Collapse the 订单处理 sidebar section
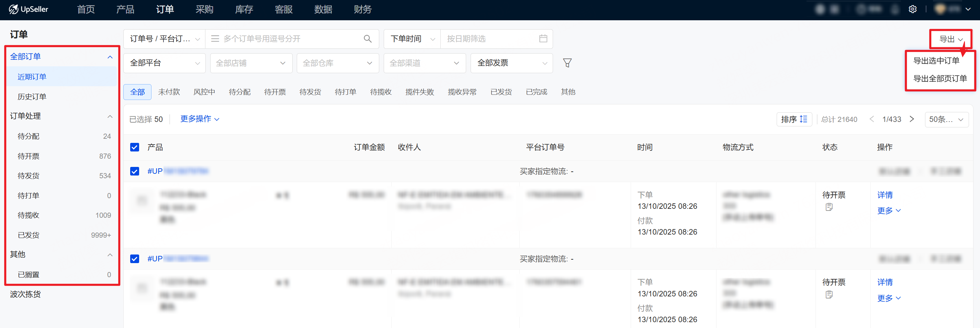 click(110, 116)
